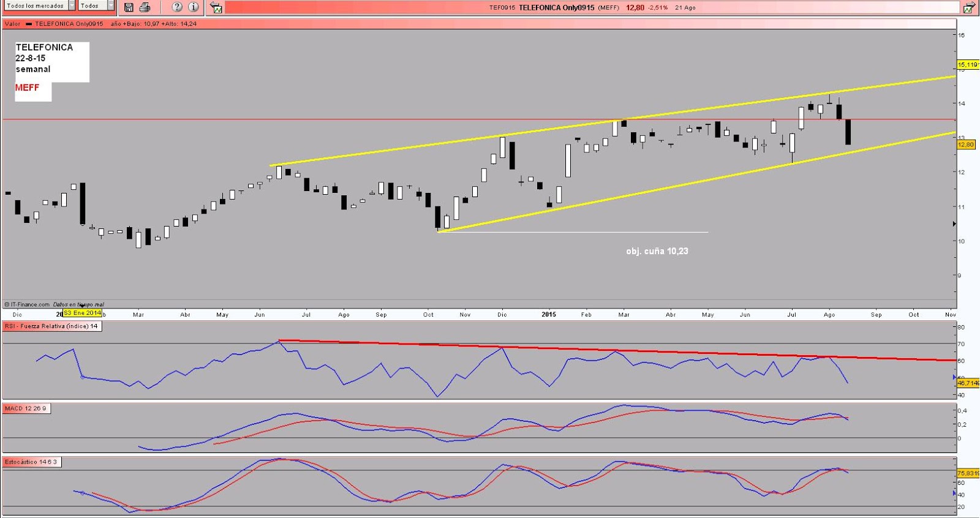The image size is (980, 518).
Task: Click the yellow 12,80 price label
Action: tap(966, 145)
